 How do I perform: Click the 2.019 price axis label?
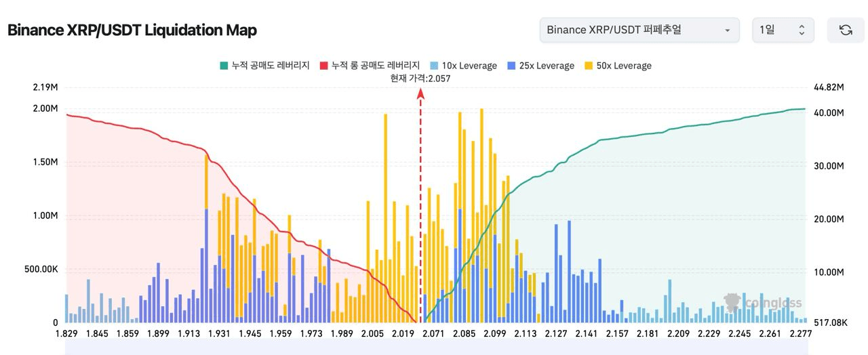pos(403,333)
